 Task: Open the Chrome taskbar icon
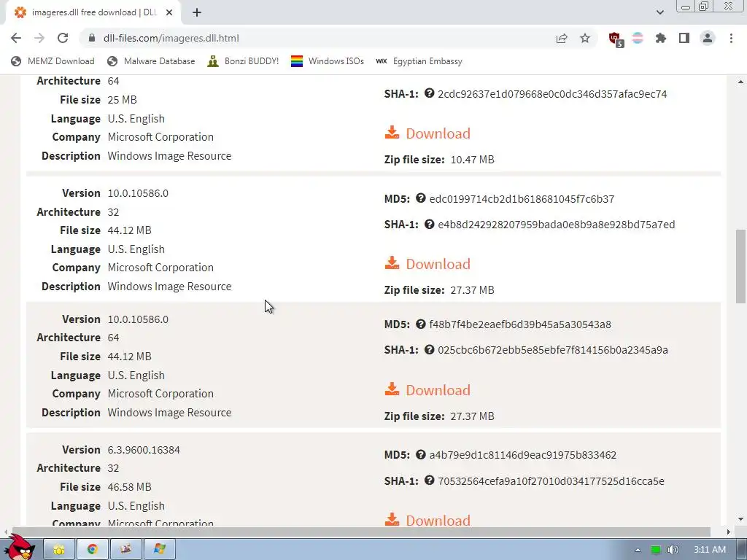pos(93,549)
